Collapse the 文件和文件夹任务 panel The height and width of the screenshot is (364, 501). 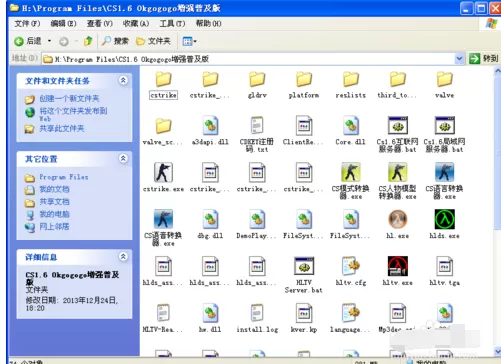tap(123, 80)
